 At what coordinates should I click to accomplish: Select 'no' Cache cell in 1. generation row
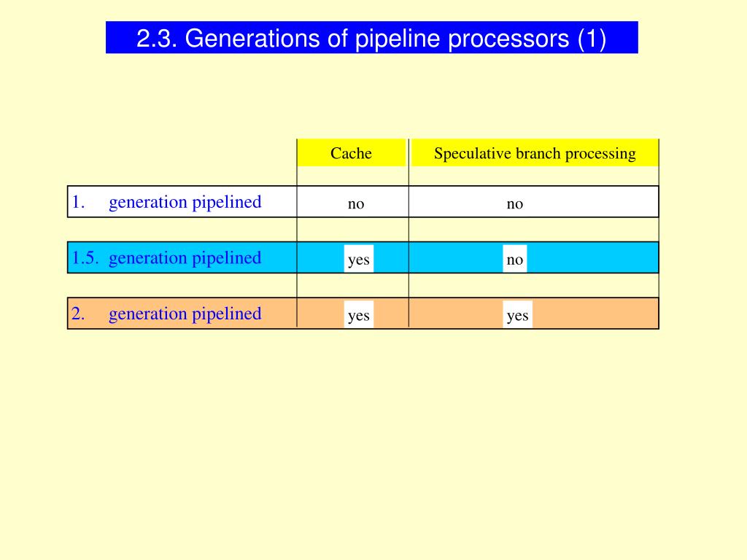click(x=356, y=204)
